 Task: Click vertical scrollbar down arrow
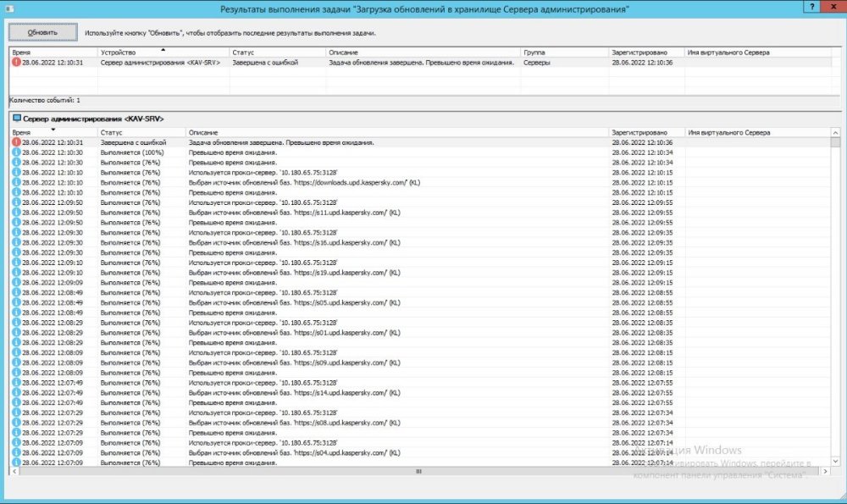[x=836, y=462]
